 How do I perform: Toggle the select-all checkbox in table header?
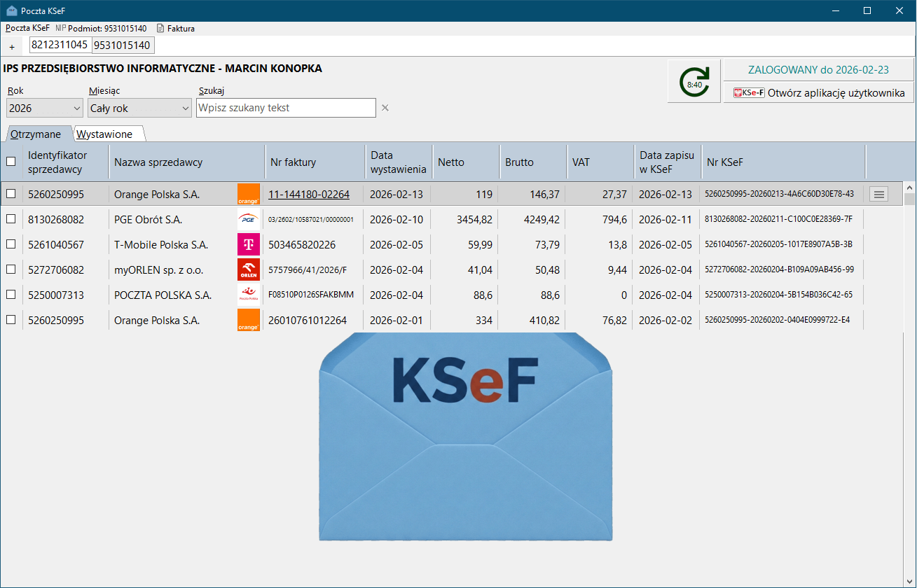(x=11, y=162)
